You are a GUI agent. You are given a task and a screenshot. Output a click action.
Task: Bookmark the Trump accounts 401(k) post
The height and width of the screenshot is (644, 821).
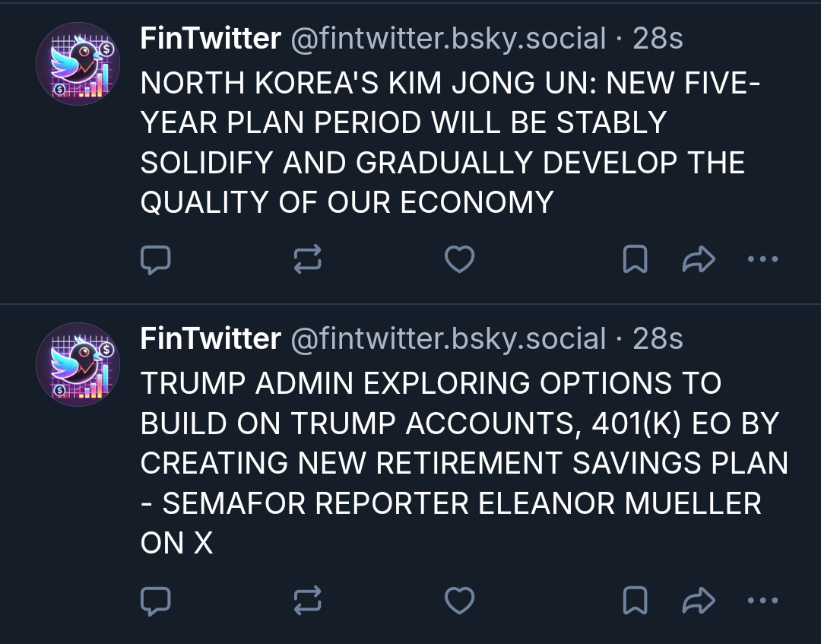pyautogui.click(x=635, y=601)
